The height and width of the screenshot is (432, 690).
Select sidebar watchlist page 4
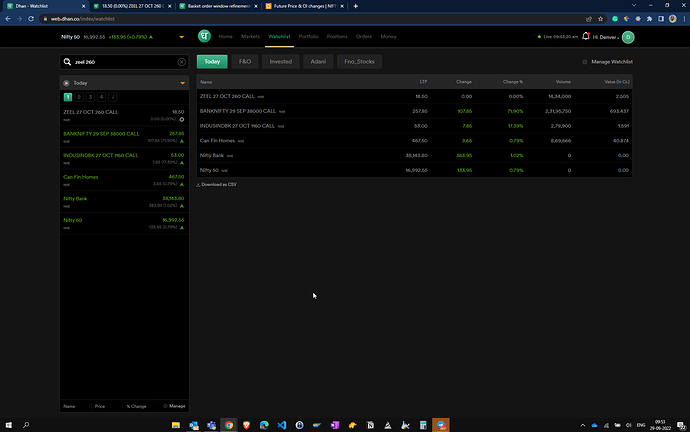click(101, 97)
